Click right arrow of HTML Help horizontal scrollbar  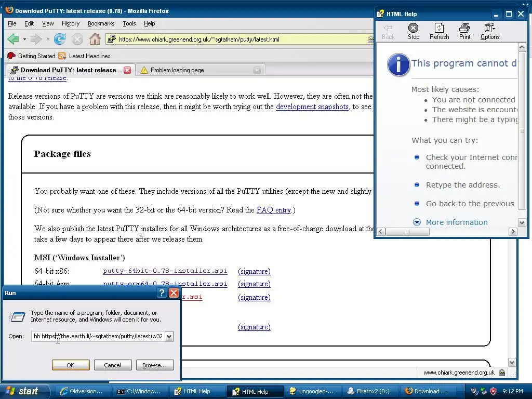point(513,232)
